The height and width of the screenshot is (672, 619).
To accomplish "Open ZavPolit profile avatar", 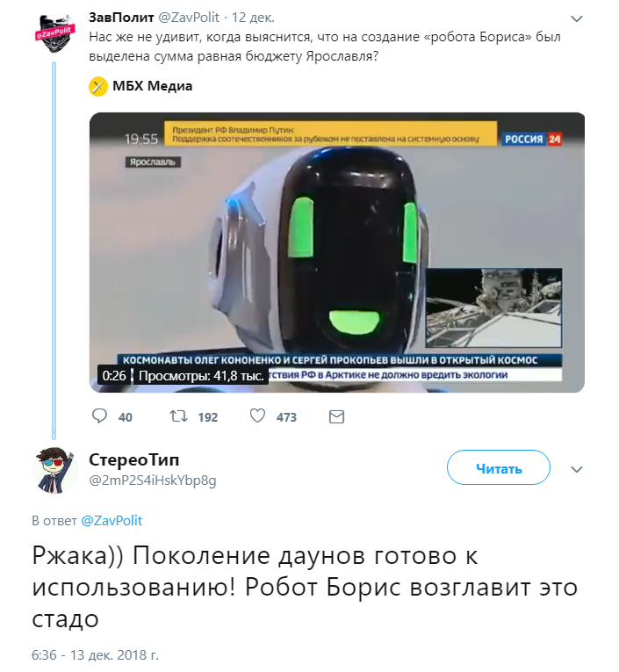I will click(54, 33).
